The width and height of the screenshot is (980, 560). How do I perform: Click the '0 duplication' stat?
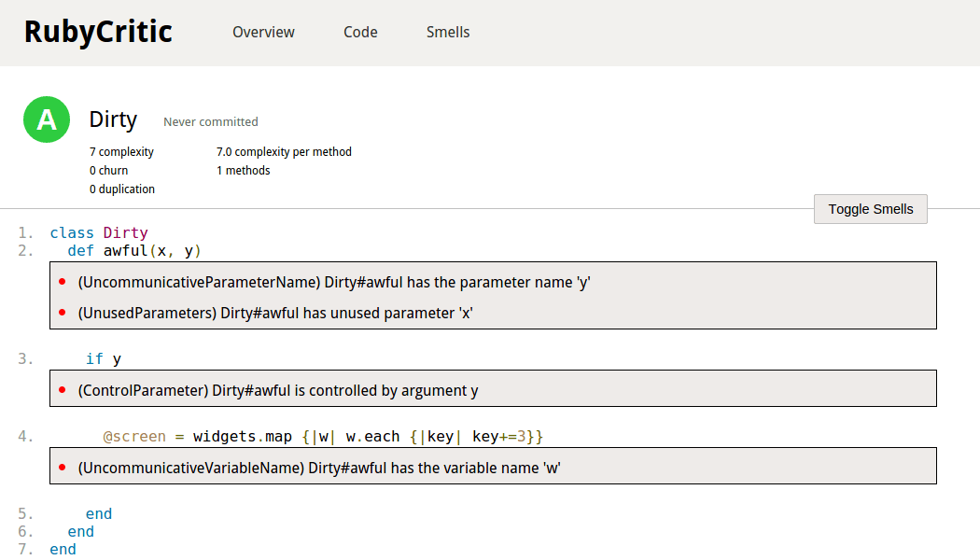[x=122, y=189]
